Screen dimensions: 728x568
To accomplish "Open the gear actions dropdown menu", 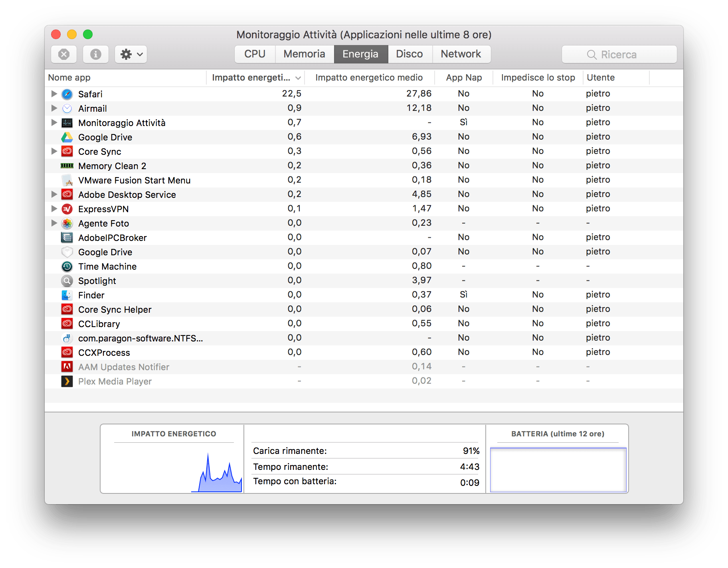I will [x=131, y=54].
